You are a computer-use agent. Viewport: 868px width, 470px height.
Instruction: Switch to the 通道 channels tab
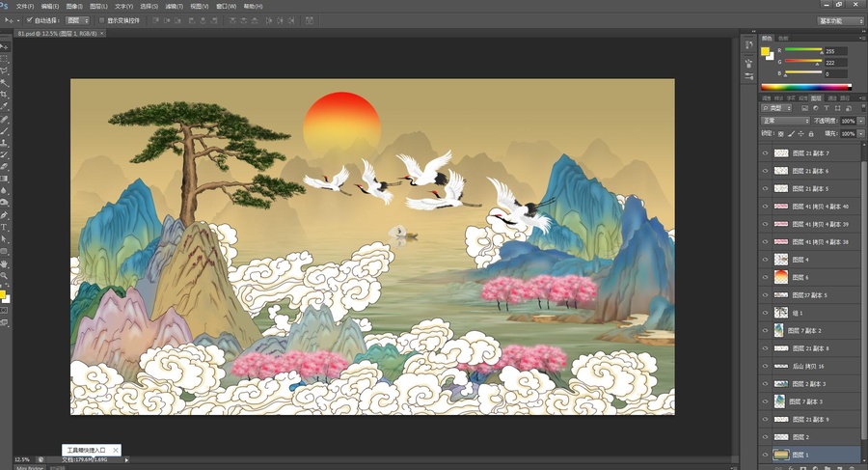[831, 98]
